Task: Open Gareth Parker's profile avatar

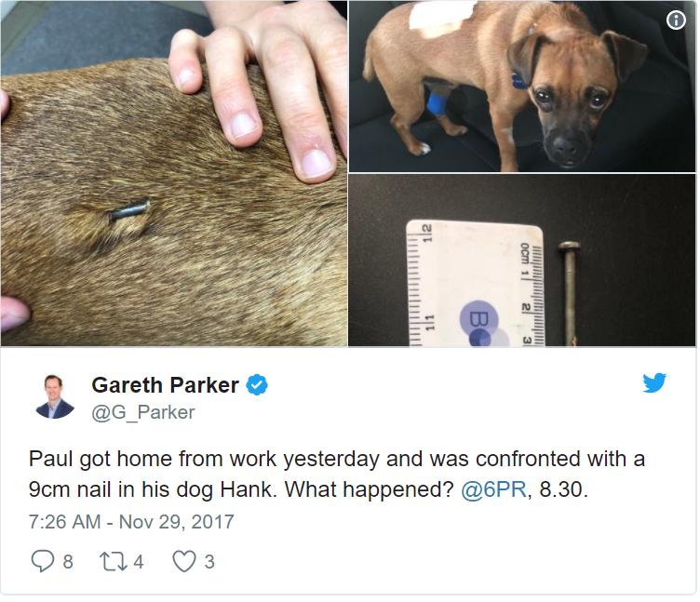Action: (55, 396)
